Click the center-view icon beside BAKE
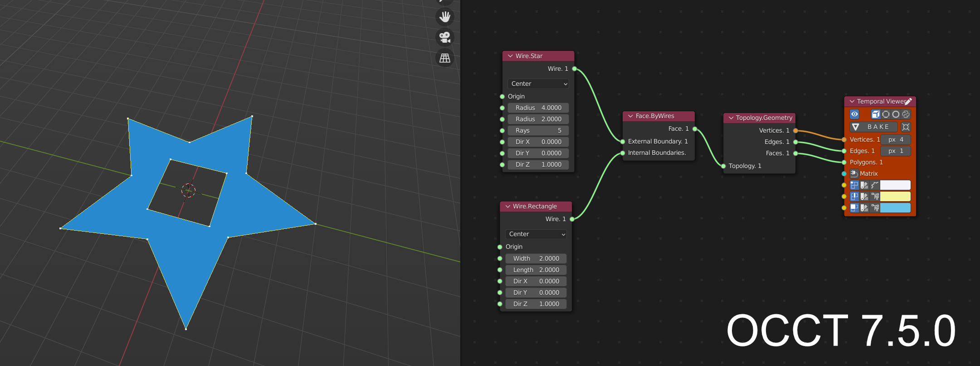Screen dimensions: 980x366 pos(906,127)
